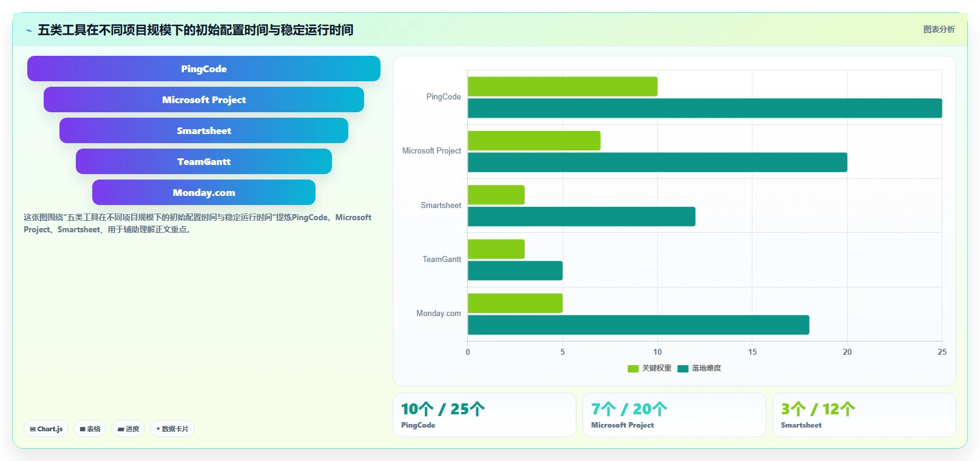The image size is (980, 461).
Task: Click the heading 五类工具在不同项目规模下的初始配置时间与稳定运行时间
Action: tap(195, 30)
